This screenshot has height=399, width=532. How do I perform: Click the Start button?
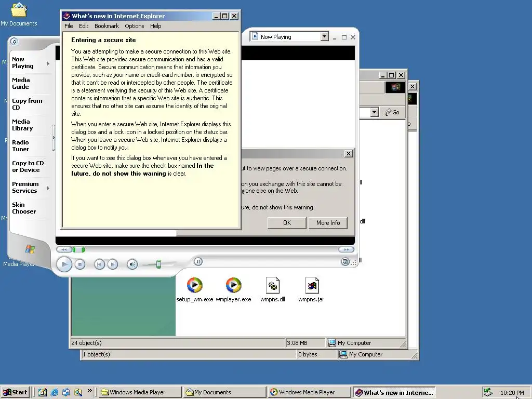15,393
